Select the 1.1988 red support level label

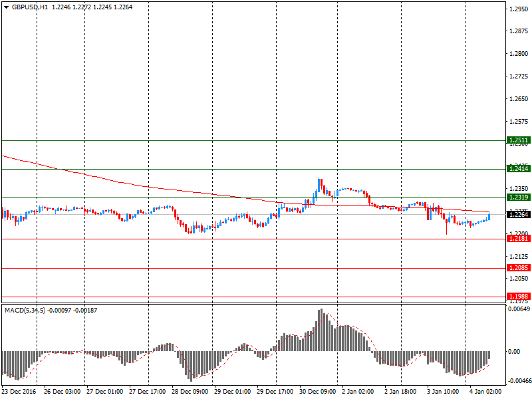coord(519,297)
